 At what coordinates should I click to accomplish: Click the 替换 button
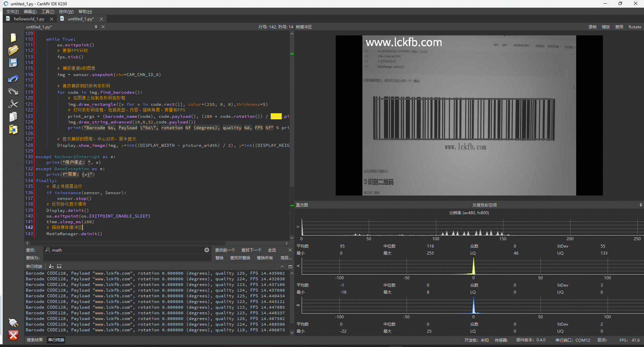tap(219, 258)
